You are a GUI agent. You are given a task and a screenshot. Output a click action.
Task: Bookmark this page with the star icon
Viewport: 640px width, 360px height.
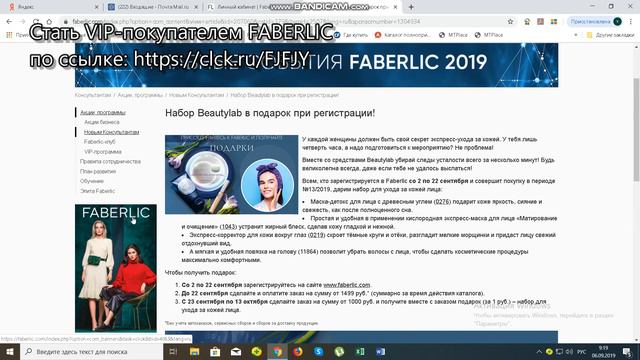click(x=510, y=21)
